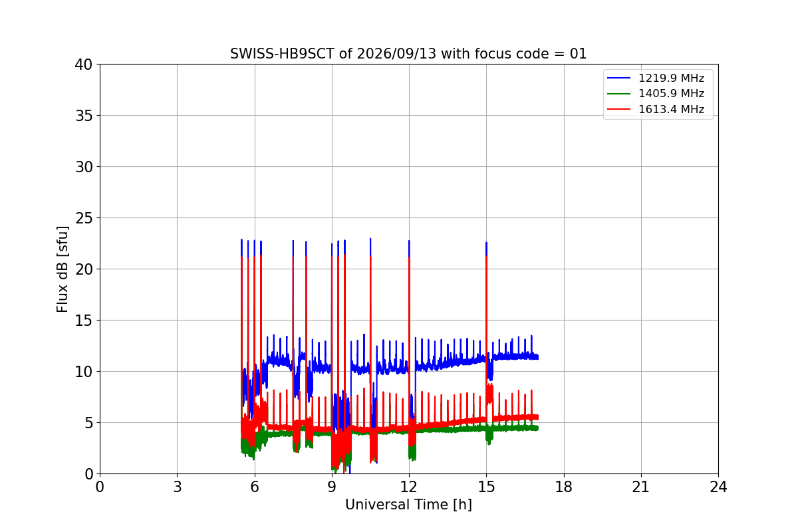Click x-axis tick label 21
Viewport: 798px width, 532px height.
click(641, 487)
